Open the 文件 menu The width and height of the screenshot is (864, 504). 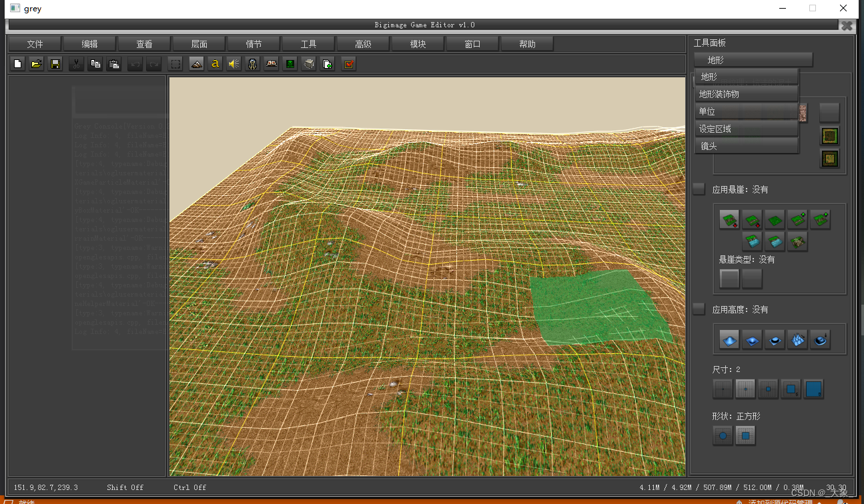coord(35,44)
